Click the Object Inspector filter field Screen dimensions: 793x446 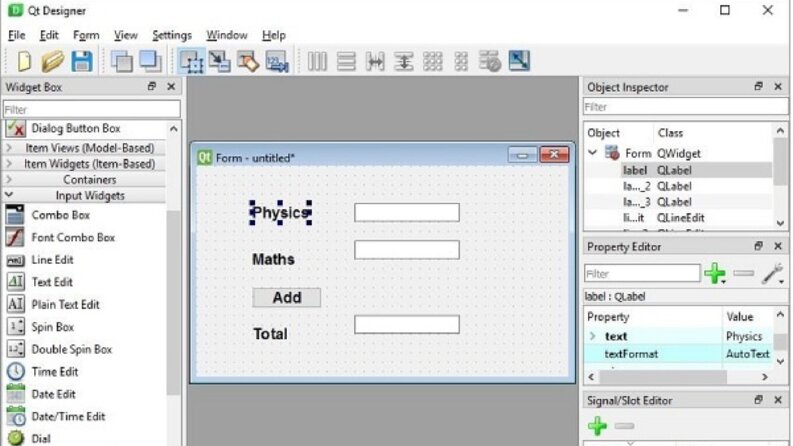click(685, 107)
